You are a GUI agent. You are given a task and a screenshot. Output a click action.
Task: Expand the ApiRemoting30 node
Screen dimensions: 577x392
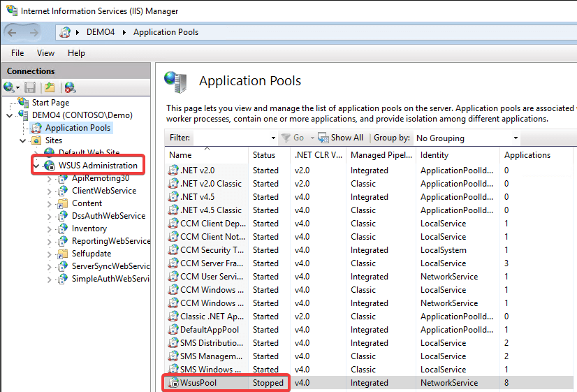pos(50,179)
